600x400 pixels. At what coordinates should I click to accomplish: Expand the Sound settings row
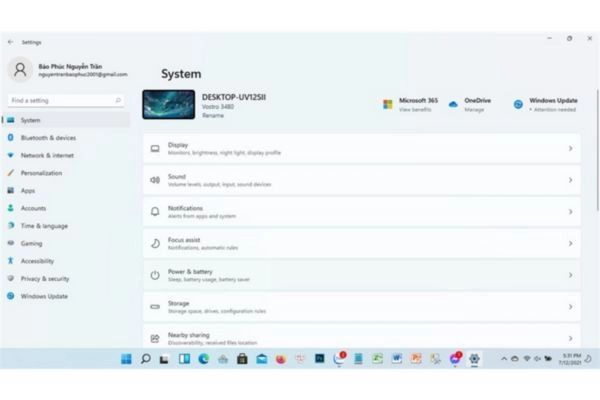point(360,180)
